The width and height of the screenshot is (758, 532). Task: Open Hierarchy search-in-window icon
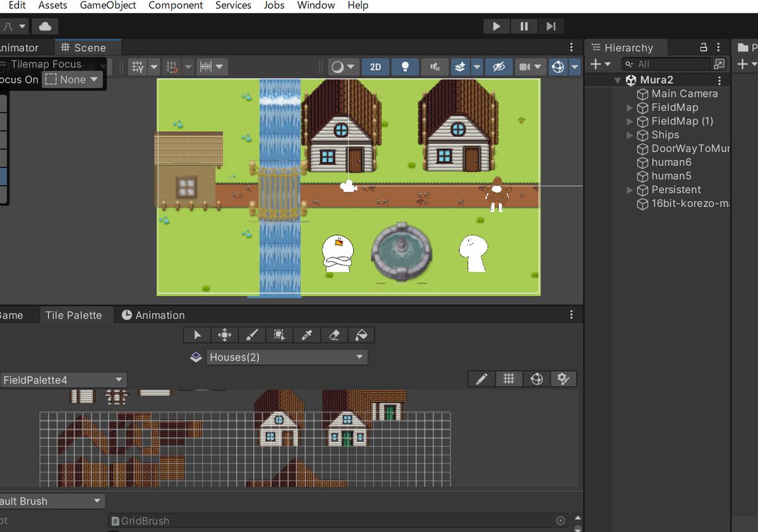click(x=719, y=64)
